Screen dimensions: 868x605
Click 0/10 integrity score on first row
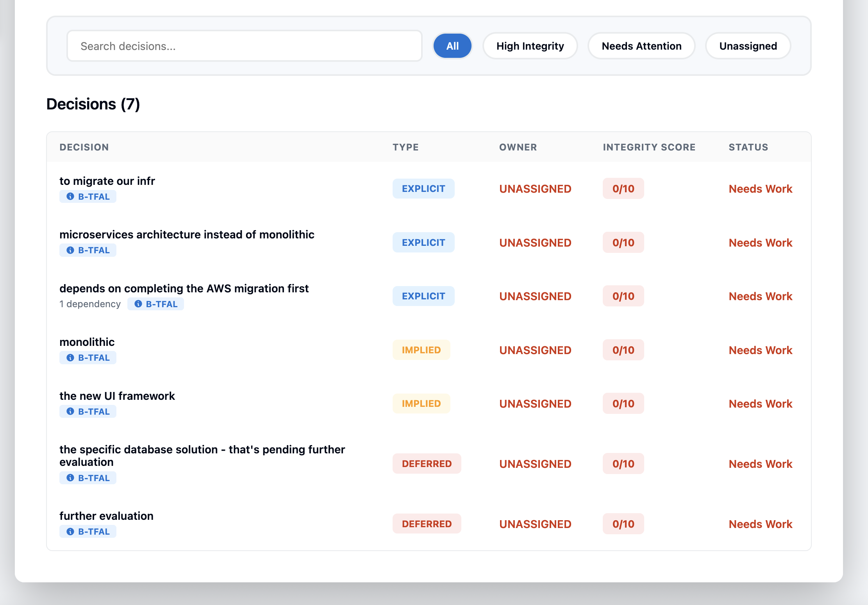(623, 189)
